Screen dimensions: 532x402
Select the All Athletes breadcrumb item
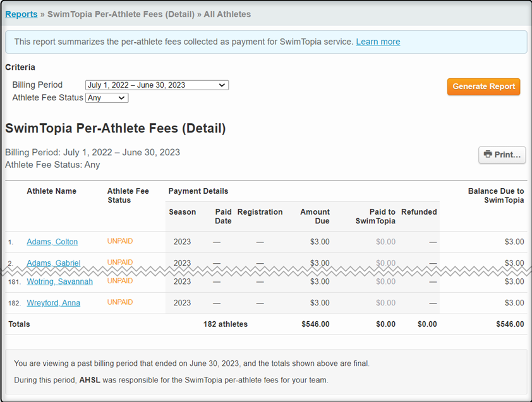point(227,14)
